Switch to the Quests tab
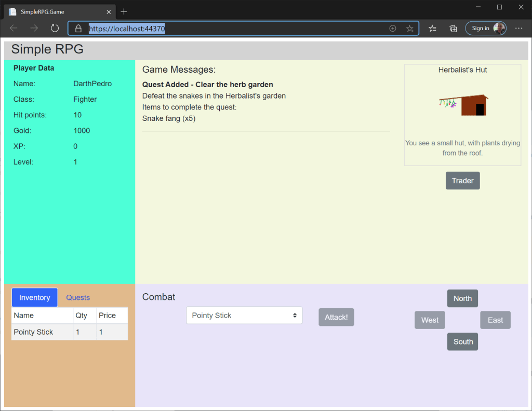532x411 pixels. click(78, 297)
